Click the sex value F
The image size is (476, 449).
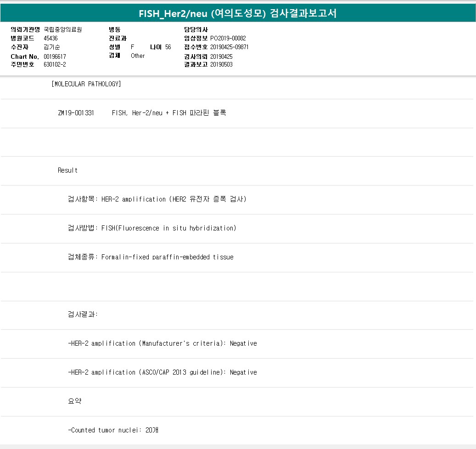point(132,47)
